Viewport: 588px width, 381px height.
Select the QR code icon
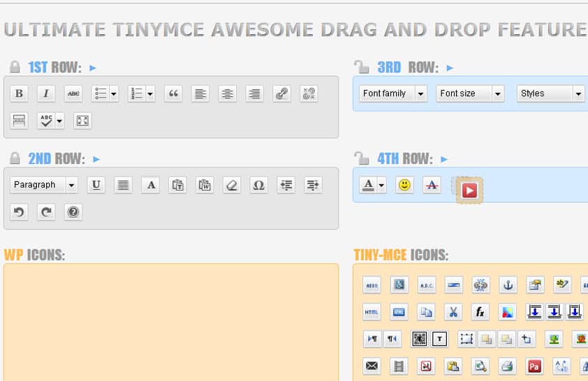pyautogui.click(x=419, y=339)
